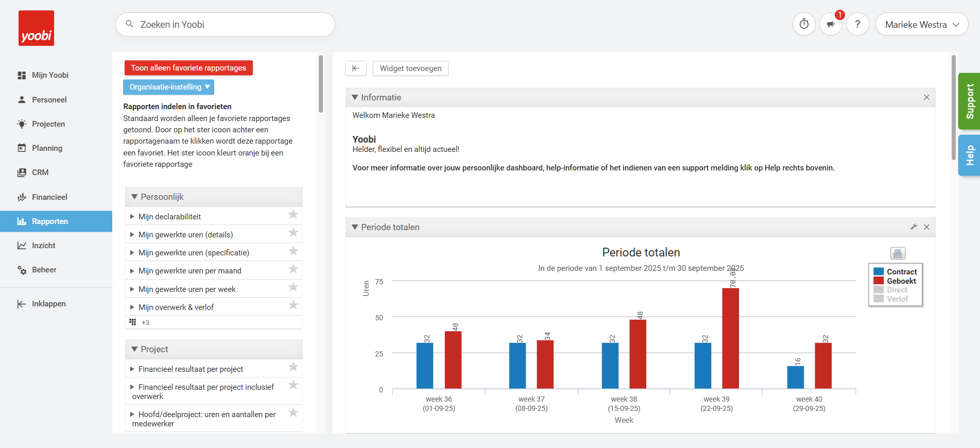This screenshot has width=980, height=448.
Task: Star Financieel resultaat per project report
Action: pos(293,367)
